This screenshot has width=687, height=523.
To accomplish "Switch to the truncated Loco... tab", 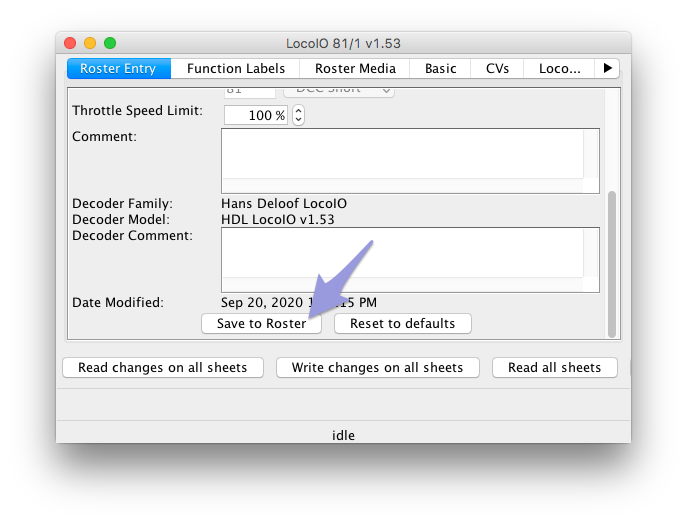I will [x=559, y=69].
